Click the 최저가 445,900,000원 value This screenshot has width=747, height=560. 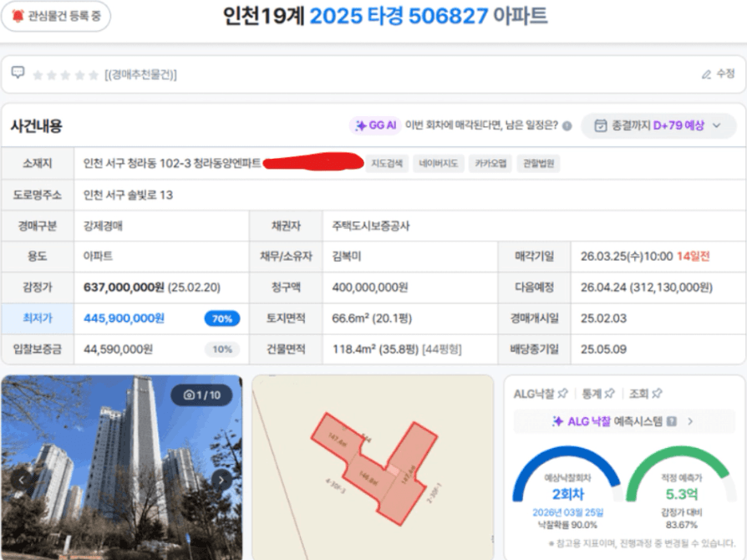click(124, 318)
